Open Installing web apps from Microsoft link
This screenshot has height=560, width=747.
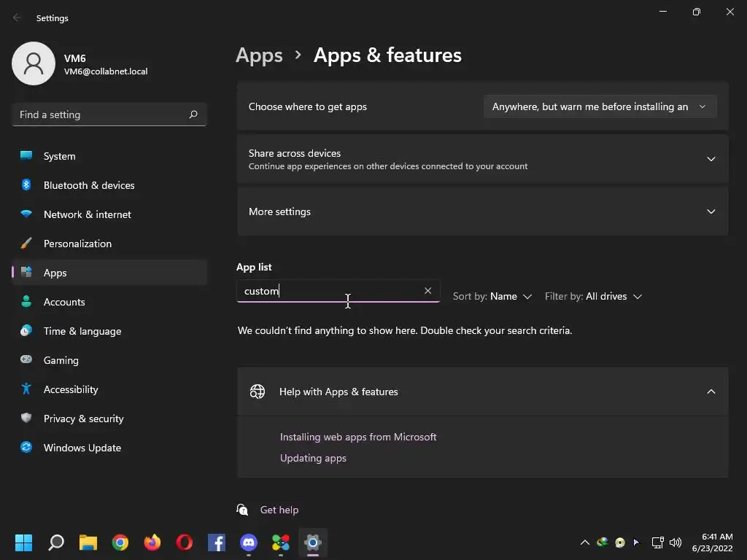tap(358, 437)
